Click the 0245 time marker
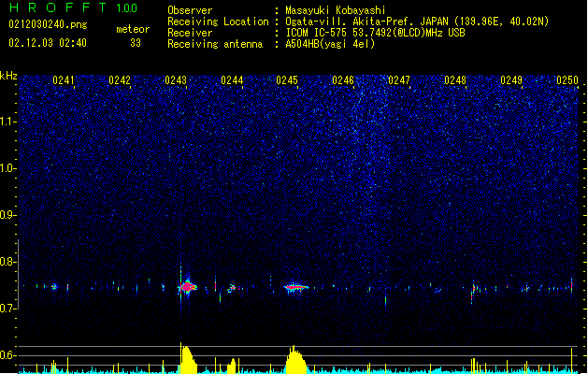 [287, 80]
